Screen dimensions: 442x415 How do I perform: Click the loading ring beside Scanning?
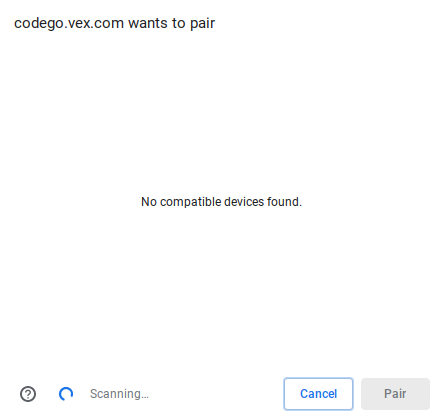(x=66, y=394)
